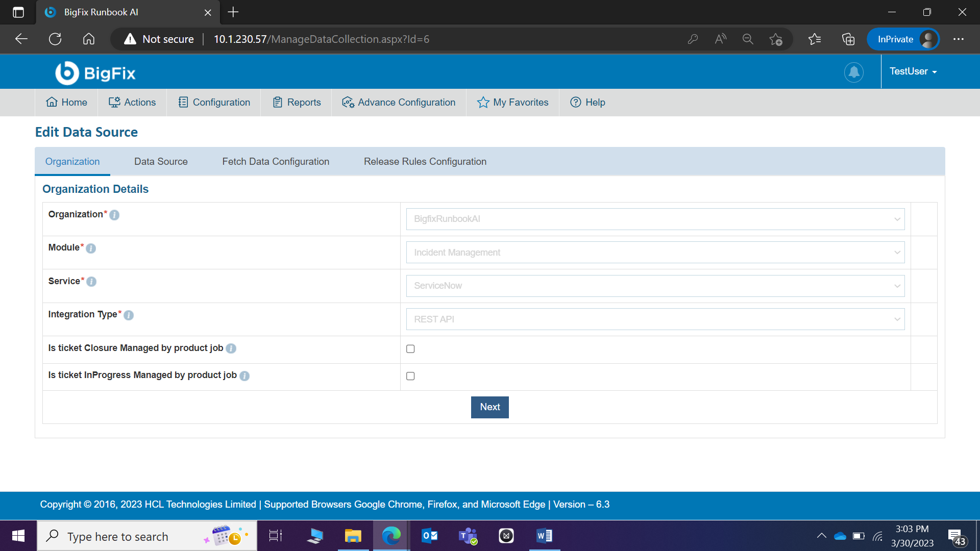Enable ticket Closure Managed by product job
This screenshot has width=980, height=551.
coord(410,349)
